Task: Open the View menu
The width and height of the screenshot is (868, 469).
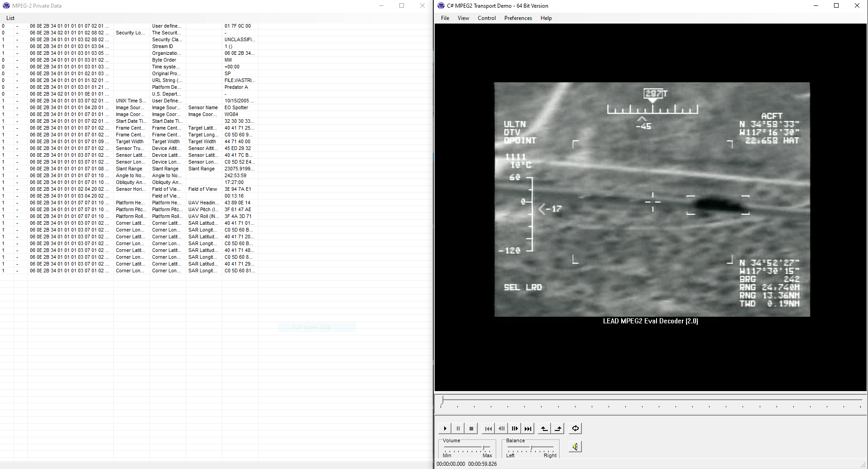Action: tap(463, 18)
